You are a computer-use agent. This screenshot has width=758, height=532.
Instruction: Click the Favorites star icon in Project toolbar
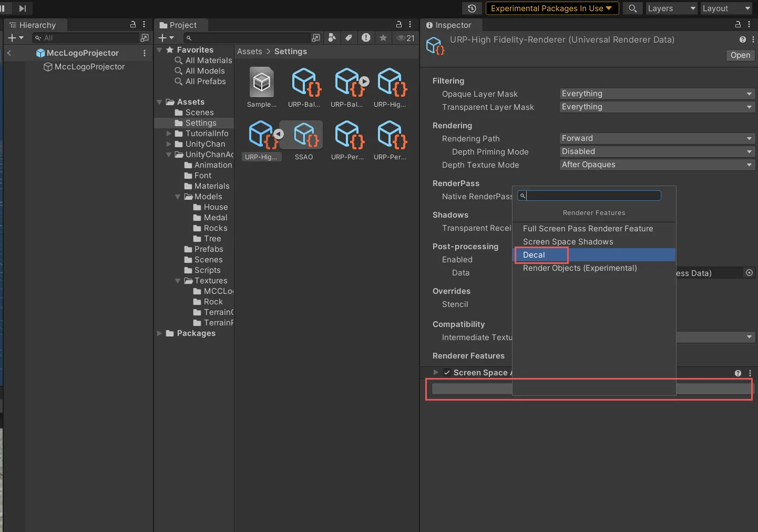[383, 38]
